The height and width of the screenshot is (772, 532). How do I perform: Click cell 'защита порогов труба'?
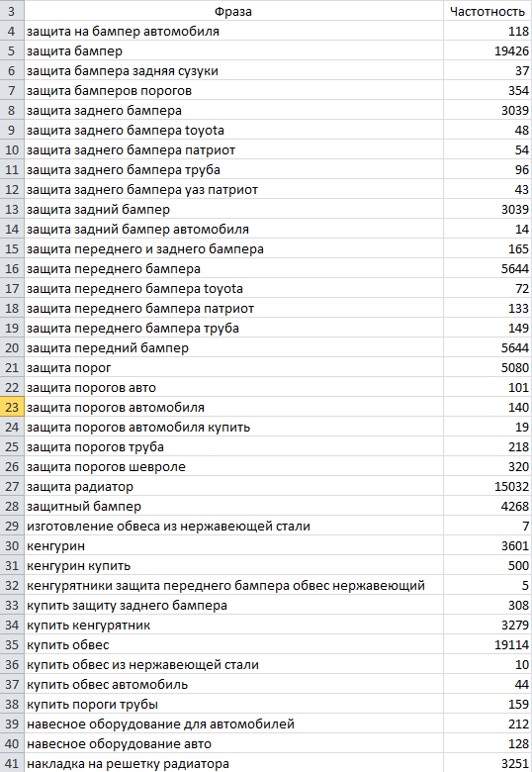point(233,447)
